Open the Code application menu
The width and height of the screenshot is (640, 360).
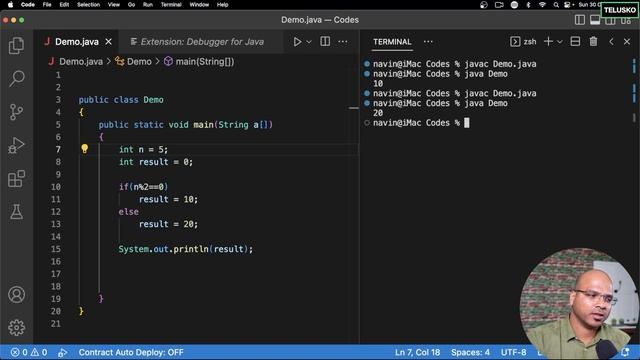(28, 5)
